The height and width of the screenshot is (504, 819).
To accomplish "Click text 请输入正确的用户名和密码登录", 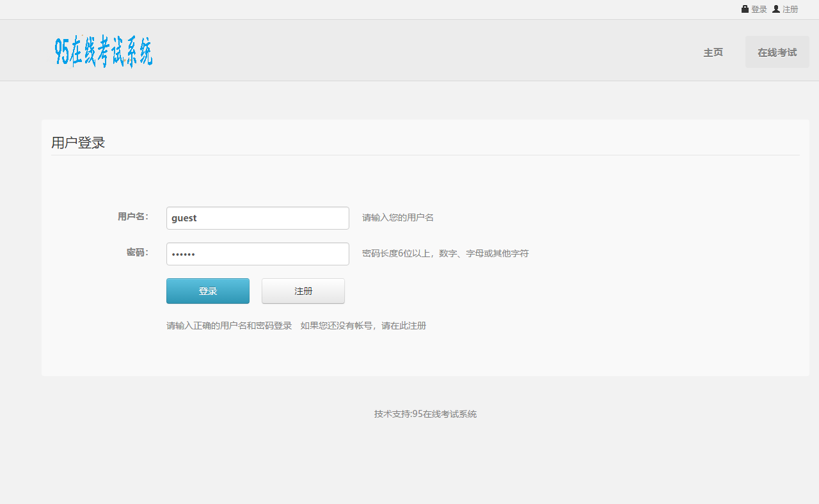I will point(229,326).
